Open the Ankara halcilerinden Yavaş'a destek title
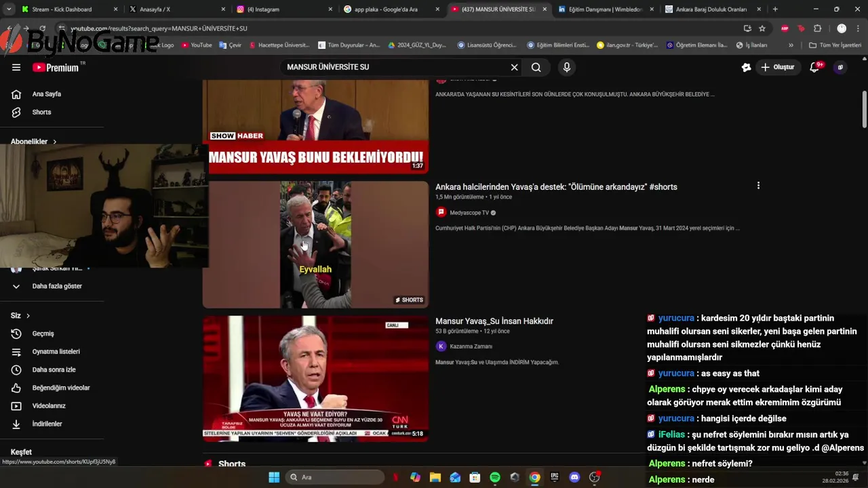Image resolution: width=868 pixels, height=488 pixels. 556,187
